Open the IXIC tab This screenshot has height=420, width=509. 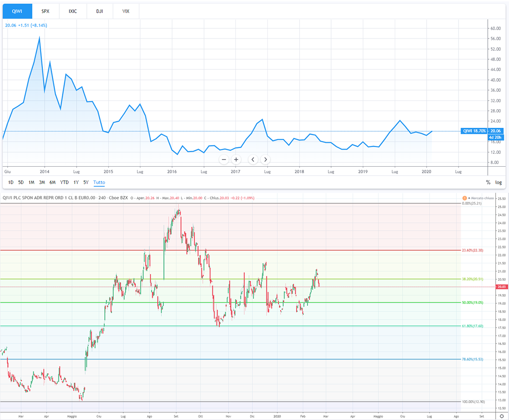point(73,11)
